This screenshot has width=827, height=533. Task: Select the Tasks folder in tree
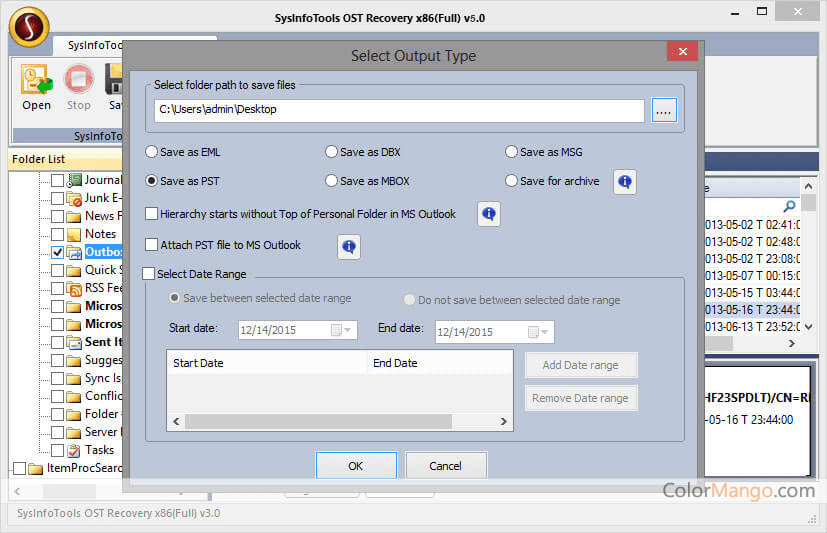point(99,450)
